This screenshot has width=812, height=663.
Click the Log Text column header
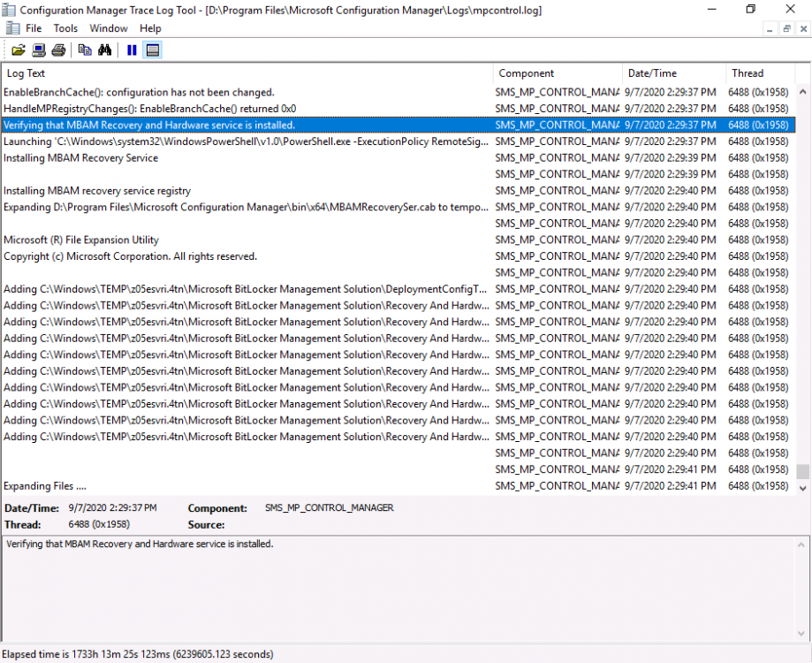247,73
